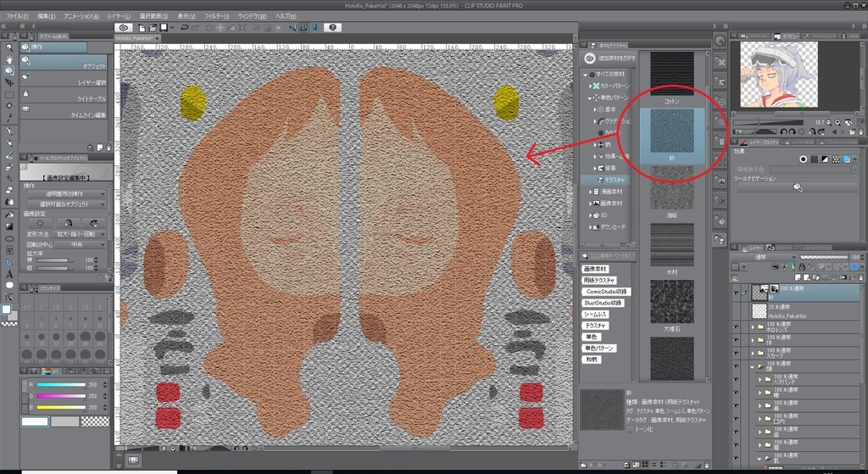
Task: Expand the ホロレンズ layer folder
Action: 753,326
